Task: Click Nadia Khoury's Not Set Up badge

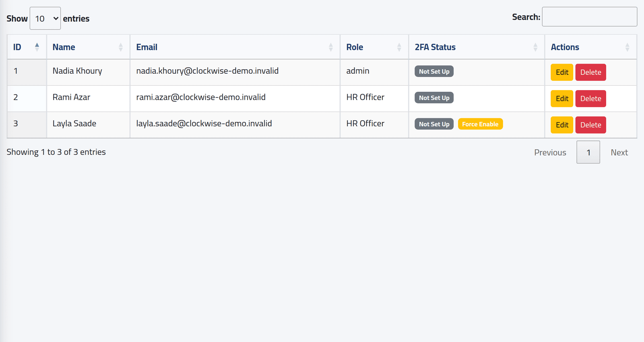Action: (434, 71)
